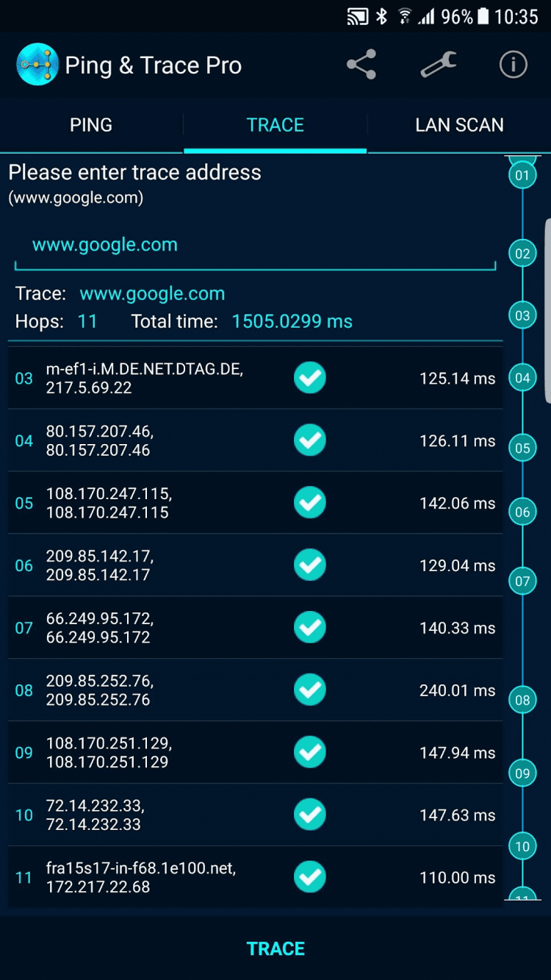
Task: Select the TRACE tab
Action: coord(275,125)
